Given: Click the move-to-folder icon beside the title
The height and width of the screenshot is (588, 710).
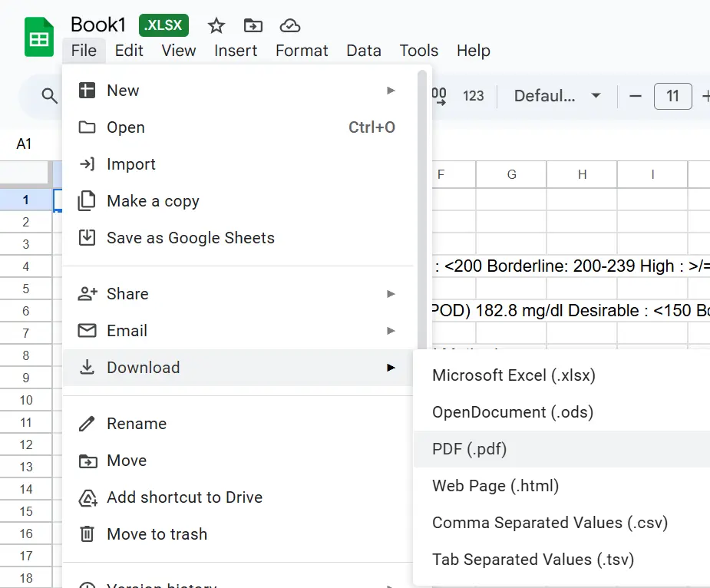Looking at the screenshot, I should (x=253, y=25).
